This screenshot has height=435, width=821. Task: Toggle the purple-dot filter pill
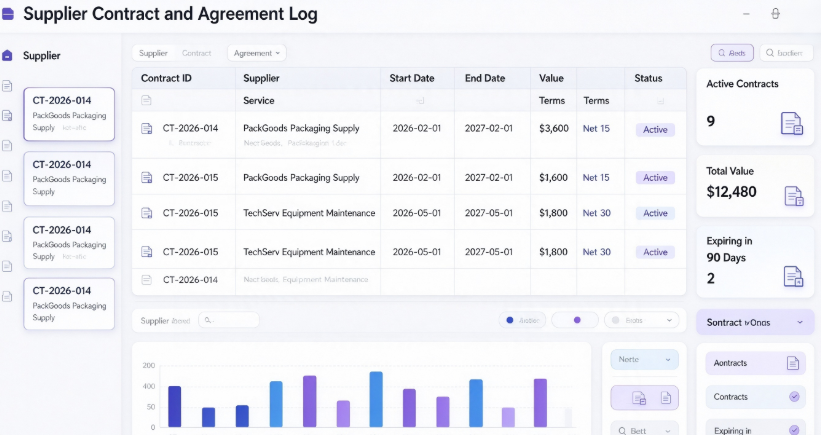tap(575, 320)
